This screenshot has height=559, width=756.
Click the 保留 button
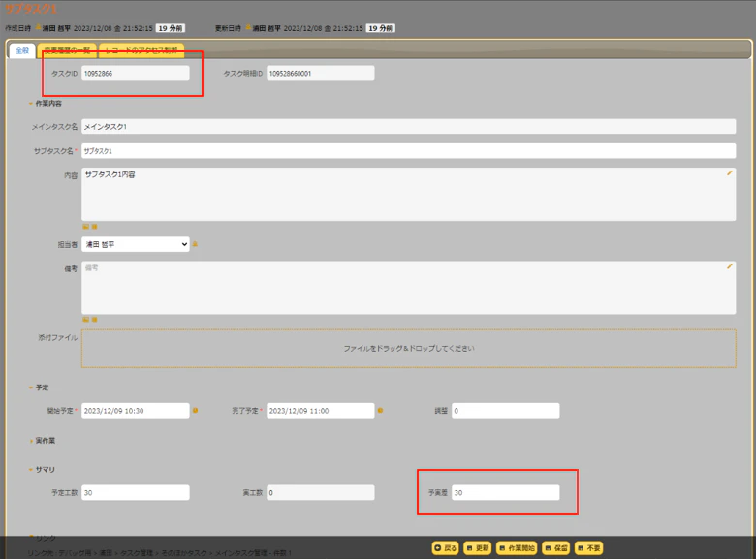coord(556,548)
